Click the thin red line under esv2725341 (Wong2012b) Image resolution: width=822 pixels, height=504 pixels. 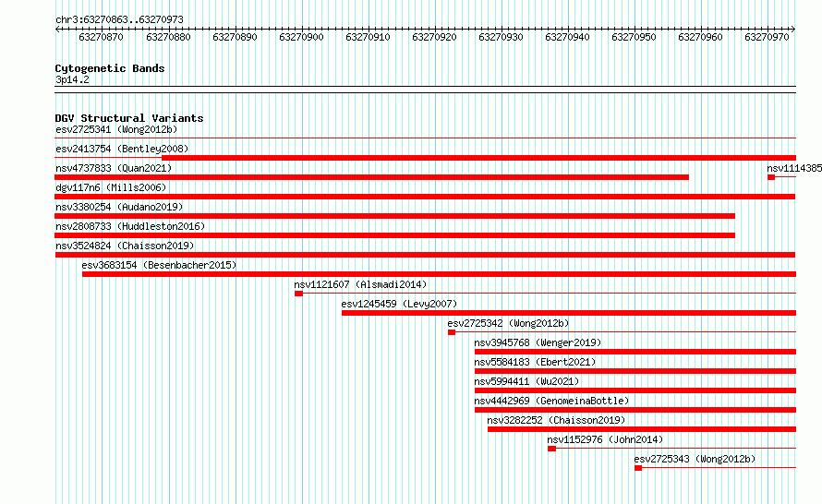click(425, 138)
